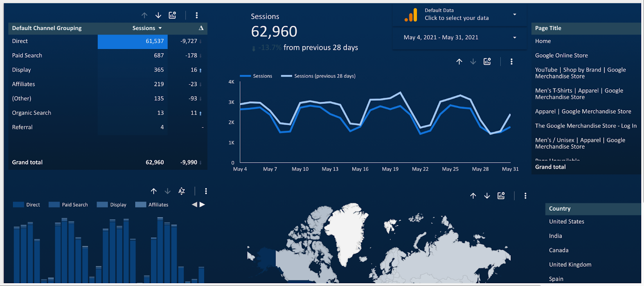Screen dimensions: 644x286
Task: Open three-dot menu above channel table
Action: (x=196, y=15)
